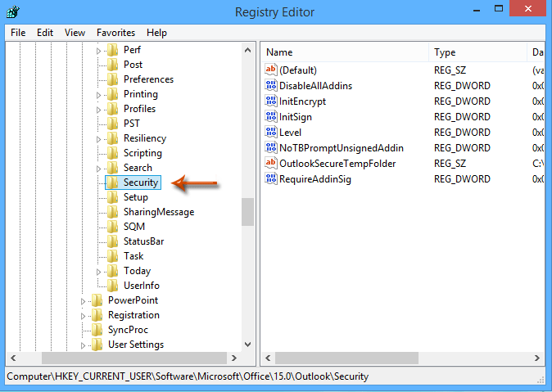Image resolution: width=552 pixels, height=392 pixels.
Task: Select the NoTBPromptUnsignedAddin value name
Action: coord(342,148)
